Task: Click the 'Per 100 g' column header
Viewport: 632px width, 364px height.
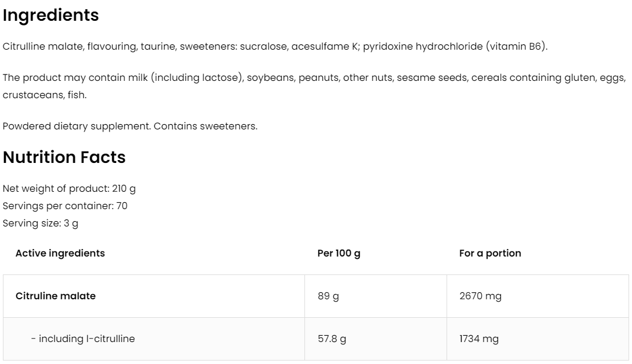Action: tap(339, 253)
